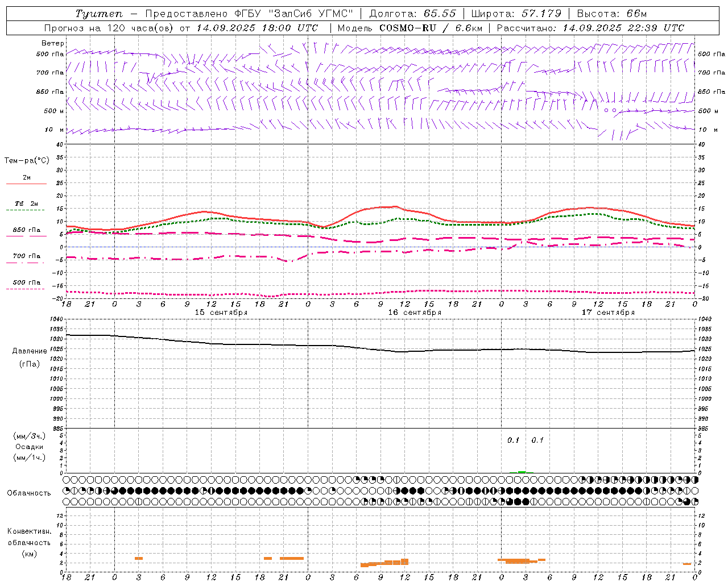Click the "Облачность" cloud cover label
The width and height of the screenshot is (728, 582).
(29, 493)
